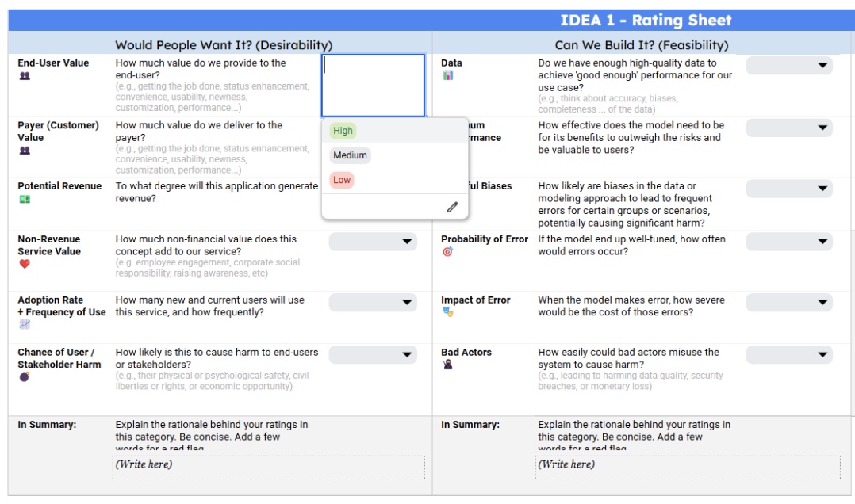Click the bar chart icon under Data
Viewport: 855px width, 504px height.
(448, 75)
